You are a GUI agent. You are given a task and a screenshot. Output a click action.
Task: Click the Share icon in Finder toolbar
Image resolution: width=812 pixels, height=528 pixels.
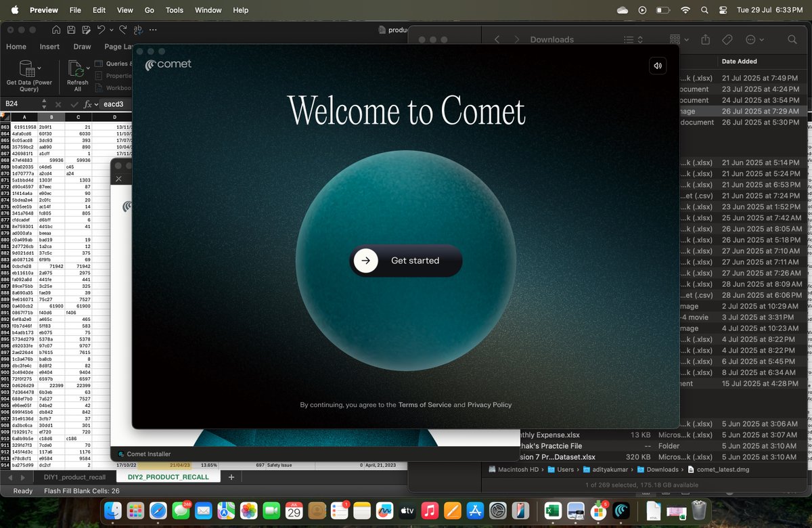click(706, 40)
